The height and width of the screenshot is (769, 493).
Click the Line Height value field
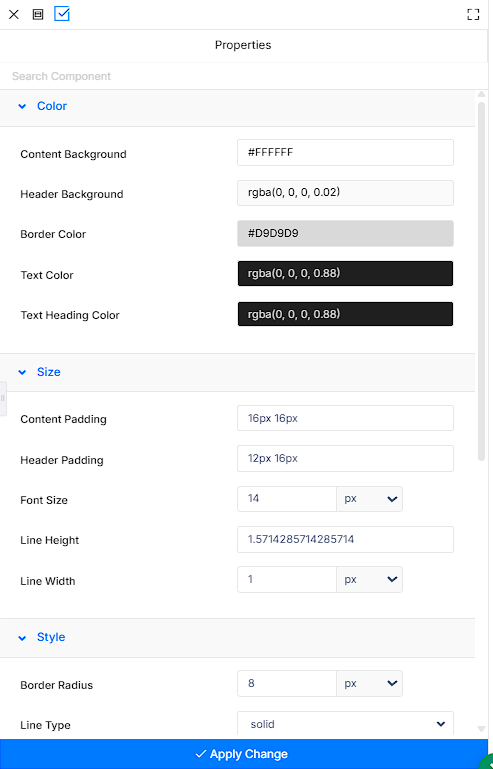345,539
